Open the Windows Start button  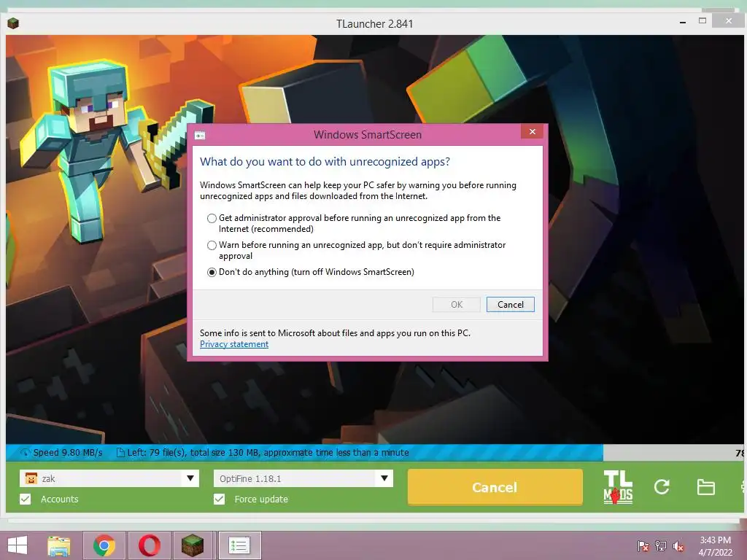point(18,545)
